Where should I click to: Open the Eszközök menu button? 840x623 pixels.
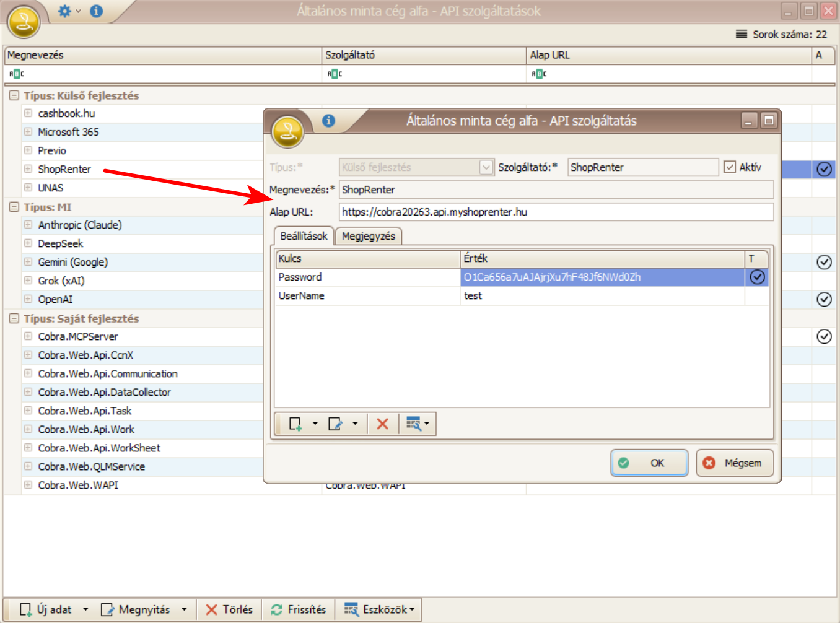click(379, 609)
